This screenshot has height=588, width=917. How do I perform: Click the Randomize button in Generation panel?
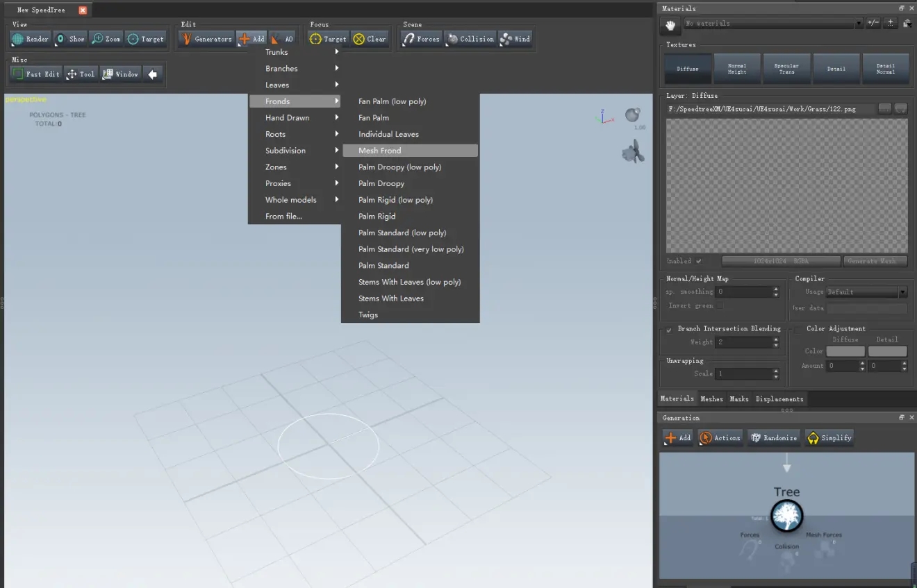point(773,437)
